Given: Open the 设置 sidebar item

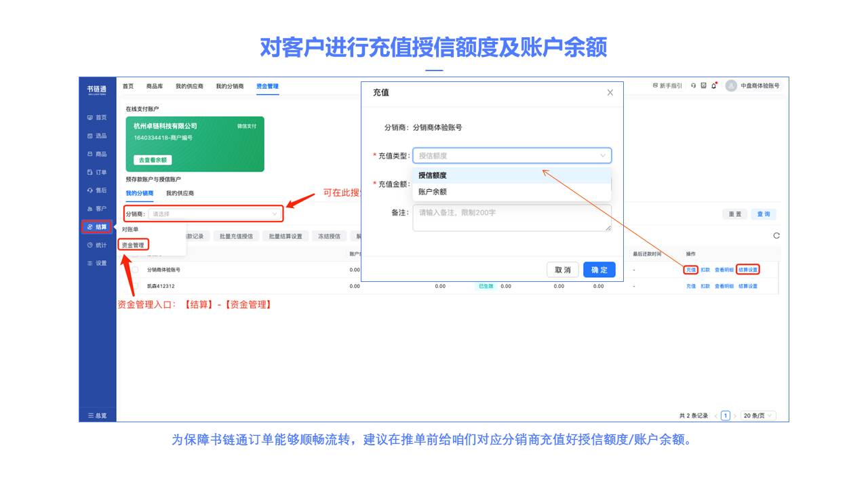Looking at the screenshot, I should tap(97, 264).
